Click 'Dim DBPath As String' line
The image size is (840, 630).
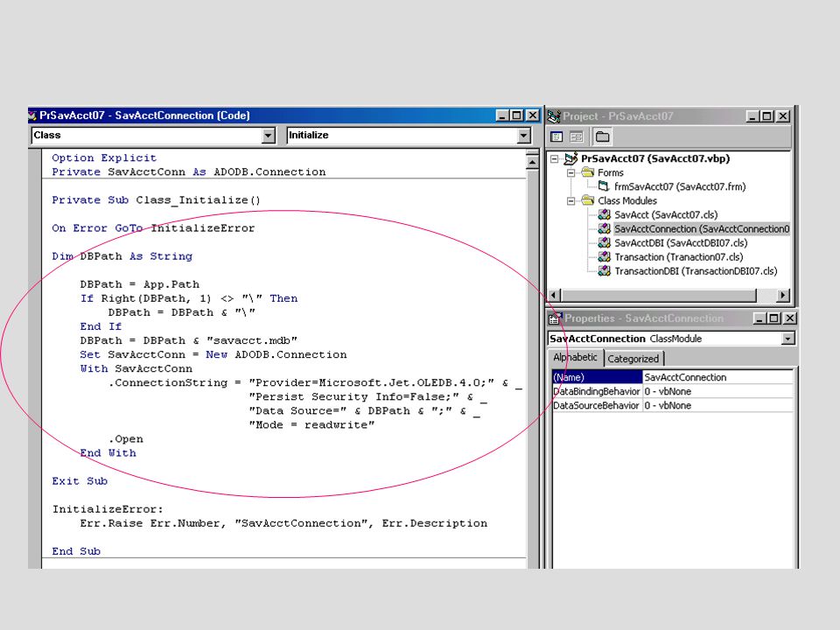(x=122, y=256)
